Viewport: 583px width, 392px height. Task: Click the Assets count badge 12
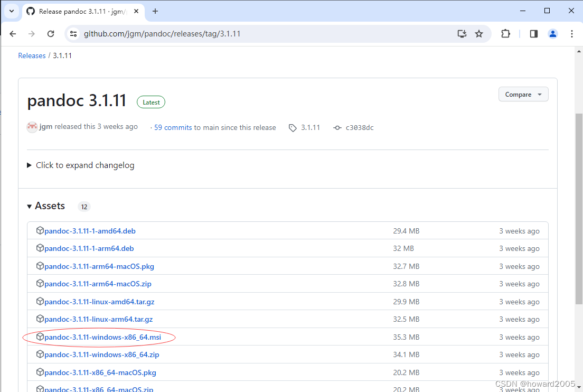84,207
